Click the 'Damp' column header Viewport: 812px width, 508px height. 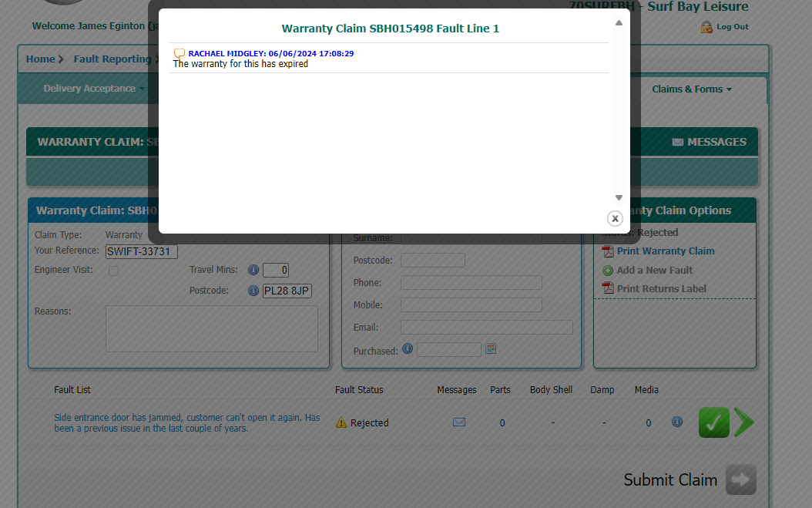(x=602, y=390)
